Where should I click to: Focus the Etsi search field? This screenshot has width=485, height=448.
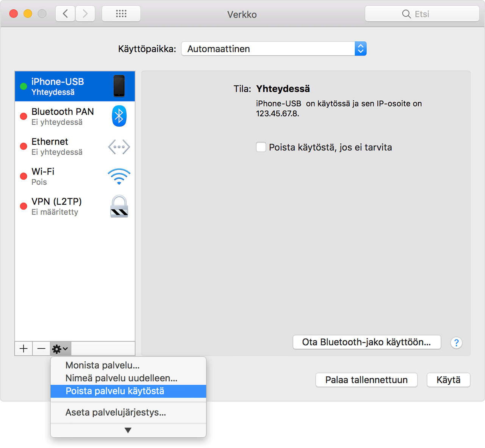422,14
